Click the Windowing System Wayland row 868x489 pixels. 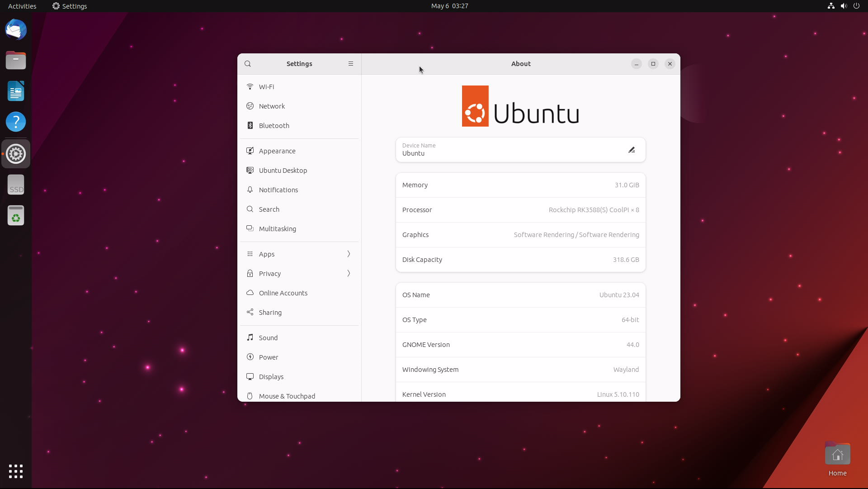pos(521,370)
